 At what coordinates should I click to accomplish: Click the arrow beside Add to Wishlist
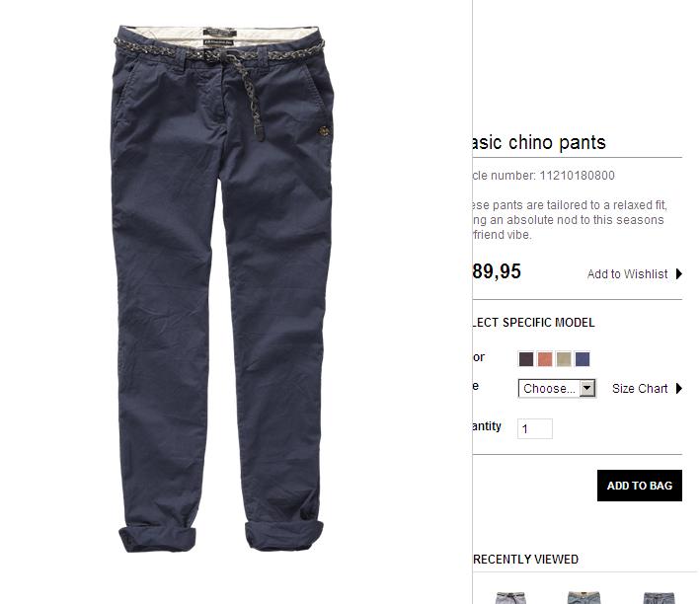[679, 273]
